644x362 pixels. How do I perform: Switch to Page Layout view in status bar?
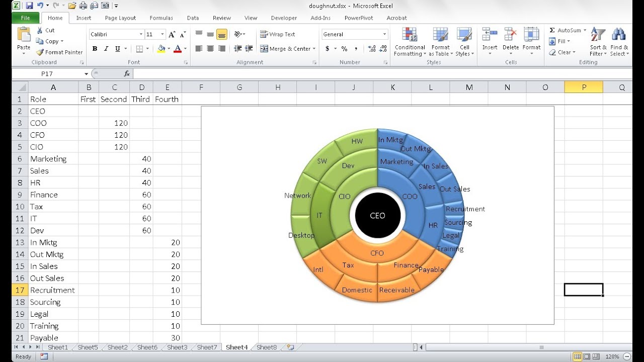(x=587, y=356)
